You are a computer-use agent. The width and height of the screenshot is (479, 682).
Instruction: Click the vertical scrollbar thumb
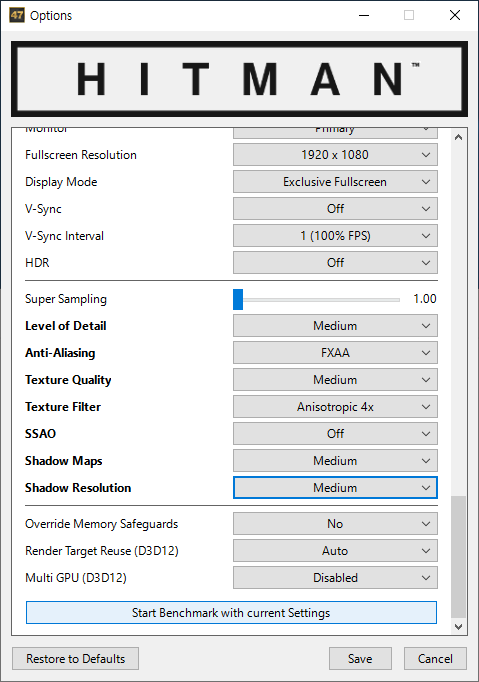(x=458, y=557)
